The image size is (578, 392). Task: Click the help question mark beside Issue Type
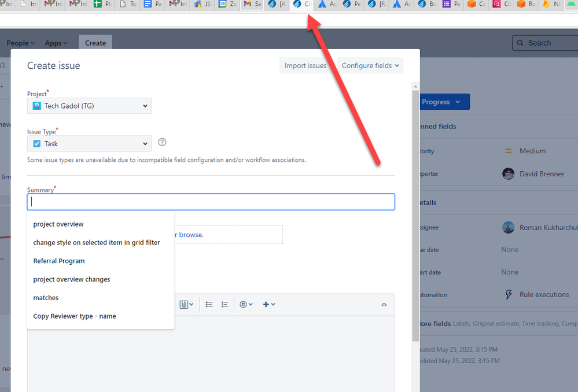[x=162, y=142]
